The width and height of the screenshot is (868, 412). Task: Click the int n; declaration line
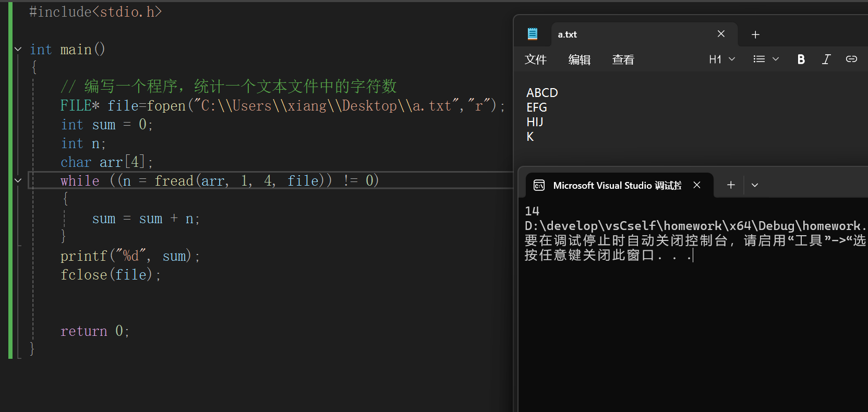(x=83, y=143)
